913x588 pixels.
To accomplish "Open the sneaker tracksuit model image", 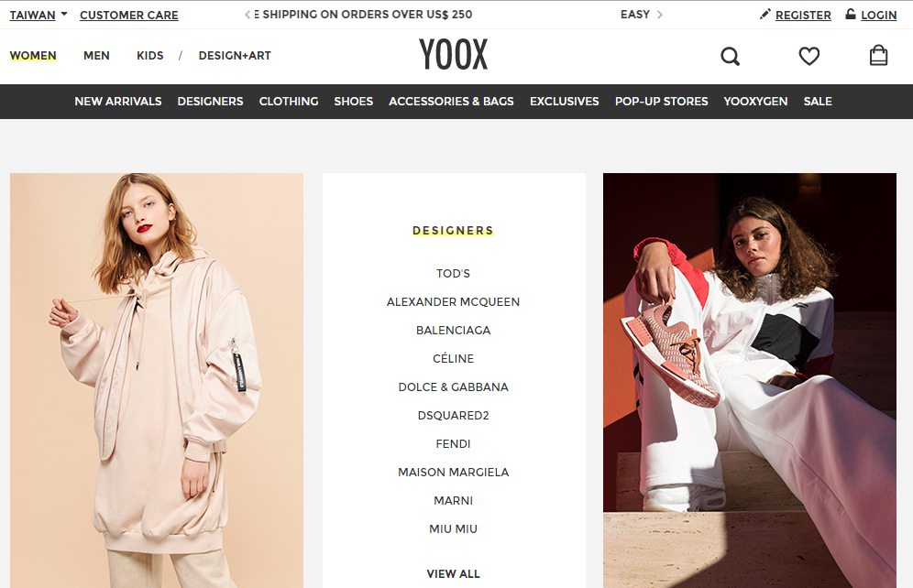I will pyautogui.click(x=750, y=380).
